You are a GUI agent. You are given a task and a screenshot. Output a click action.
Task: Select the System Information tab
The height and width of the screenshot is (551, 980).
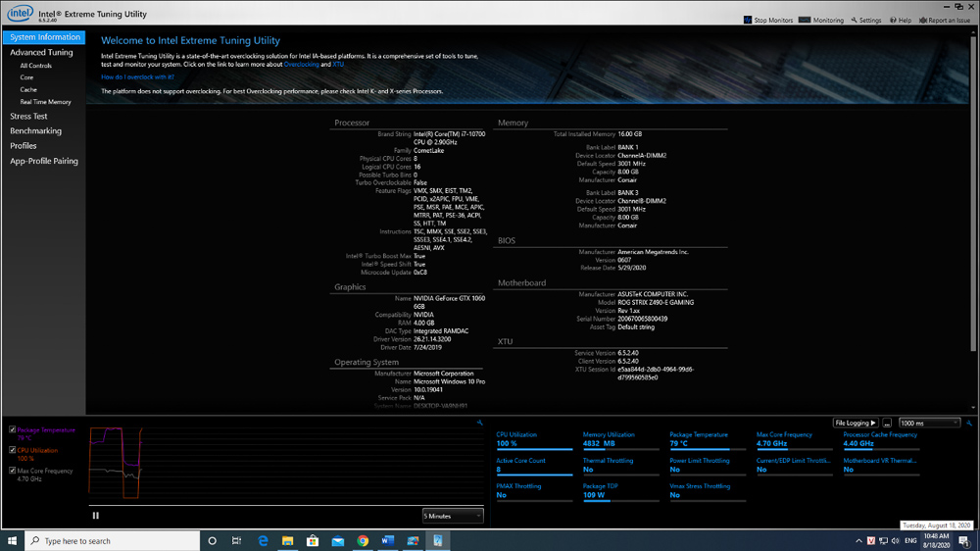pyautogui.click(x=44, y=37)
